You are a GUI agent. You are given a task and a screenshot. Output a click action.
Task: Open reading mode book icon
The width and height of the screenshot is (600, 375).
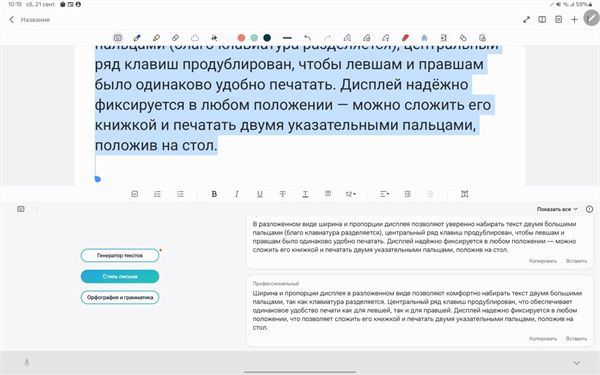(x=542, y=19)
